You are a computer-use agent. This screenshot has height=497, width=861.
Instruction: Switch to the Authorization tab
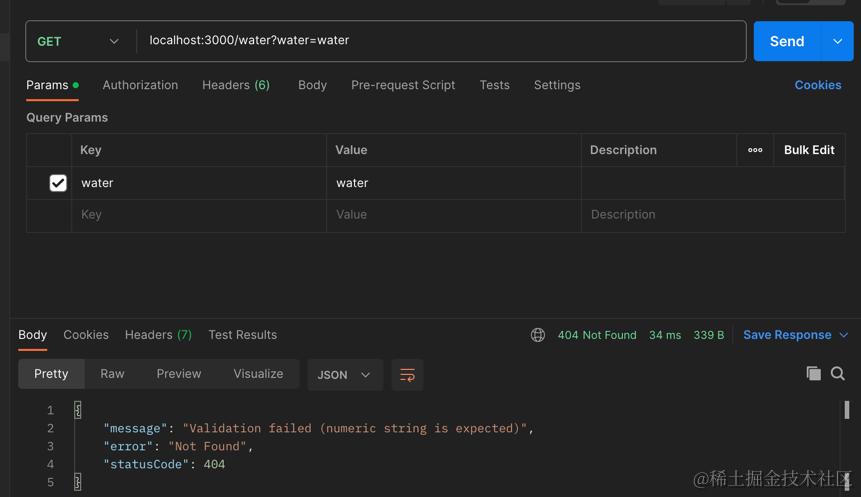140,85
